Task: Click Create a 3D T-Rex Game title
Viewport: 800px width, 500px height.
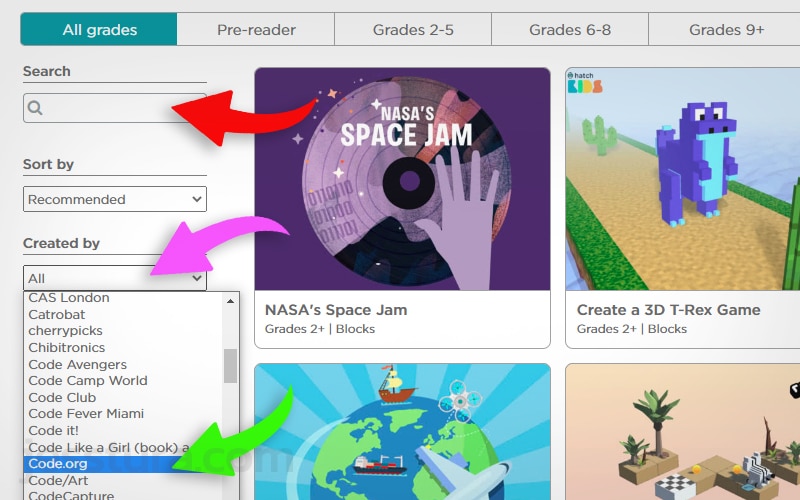Action: click(x=668, y=310)
